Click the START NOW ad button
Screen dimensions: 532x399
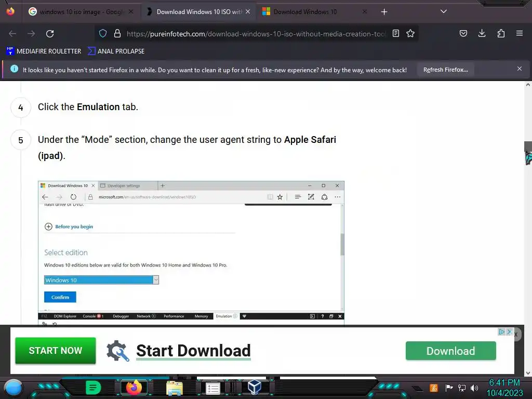[x=55, y=351]
